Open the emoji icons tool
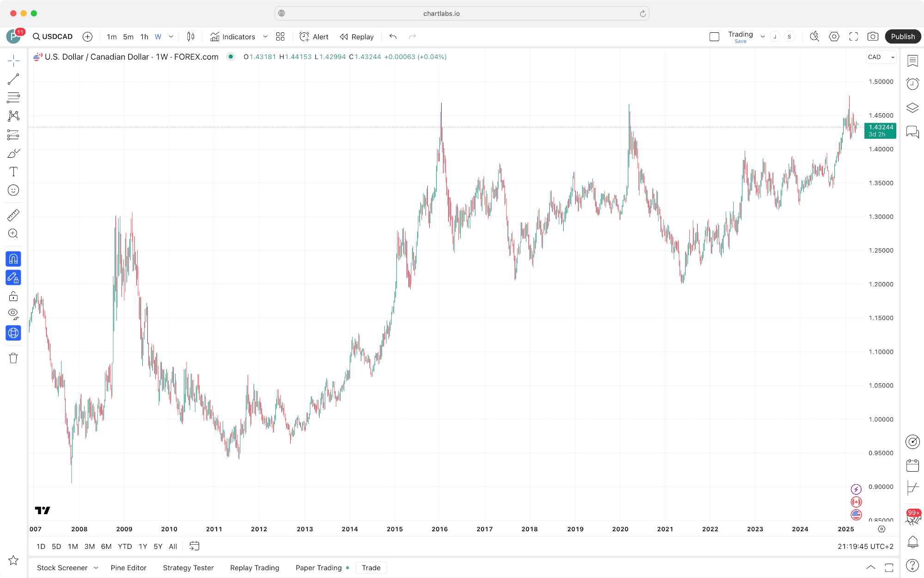This screenshot has width=924, height=578. click(13, 190)
